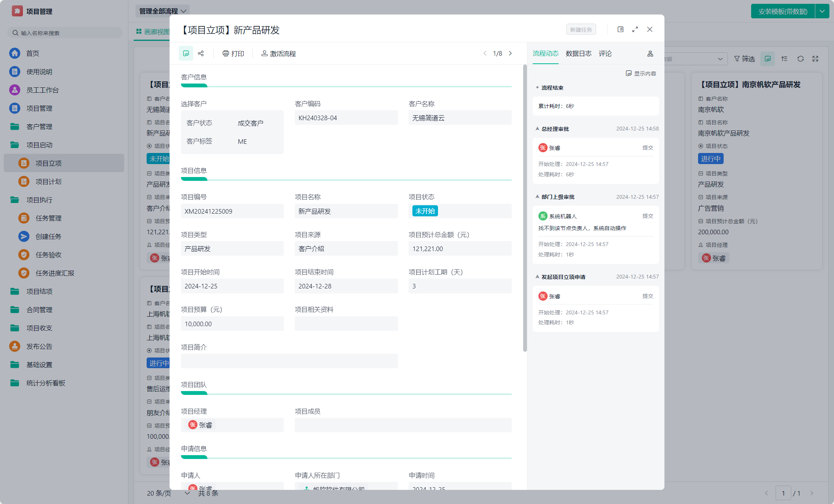Click the 项目简介 text field
The height and width of the screenshot is (504, 834).
click(x=289, y=361)
